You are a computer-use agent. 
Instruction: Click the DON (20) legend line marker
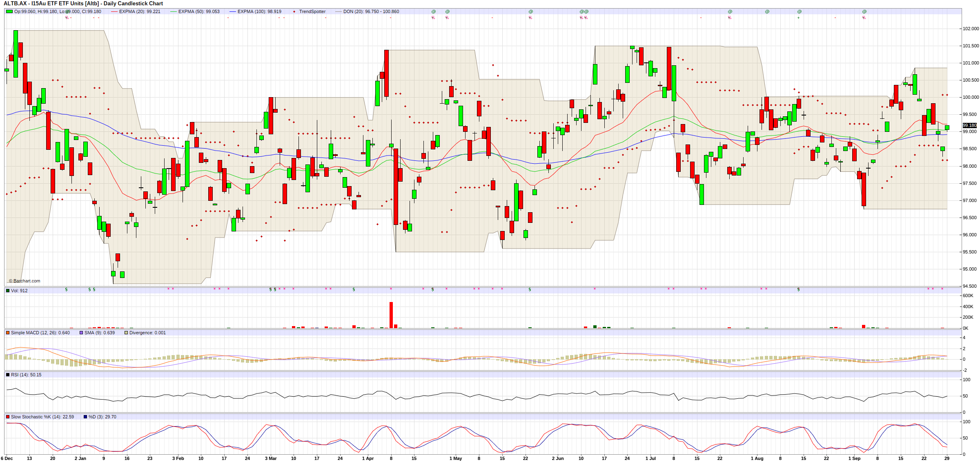click(338, 11)
